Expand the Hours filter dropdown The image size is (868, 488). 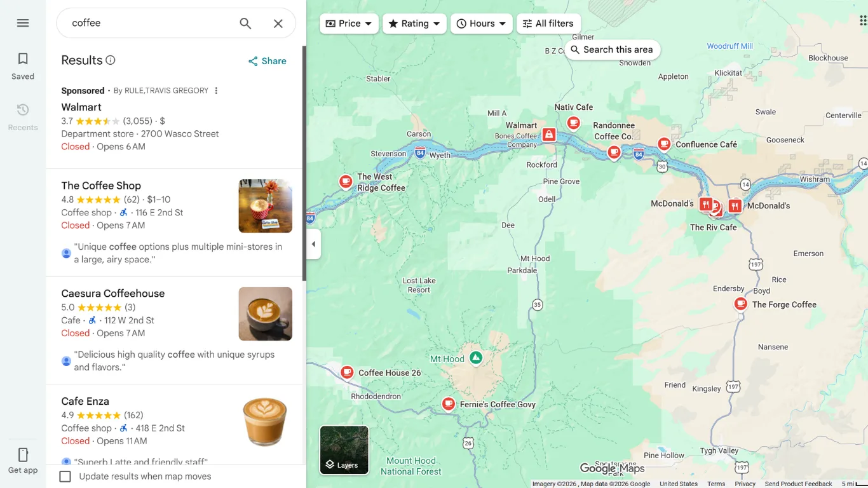pyautogui.click(x=482, y=24)
